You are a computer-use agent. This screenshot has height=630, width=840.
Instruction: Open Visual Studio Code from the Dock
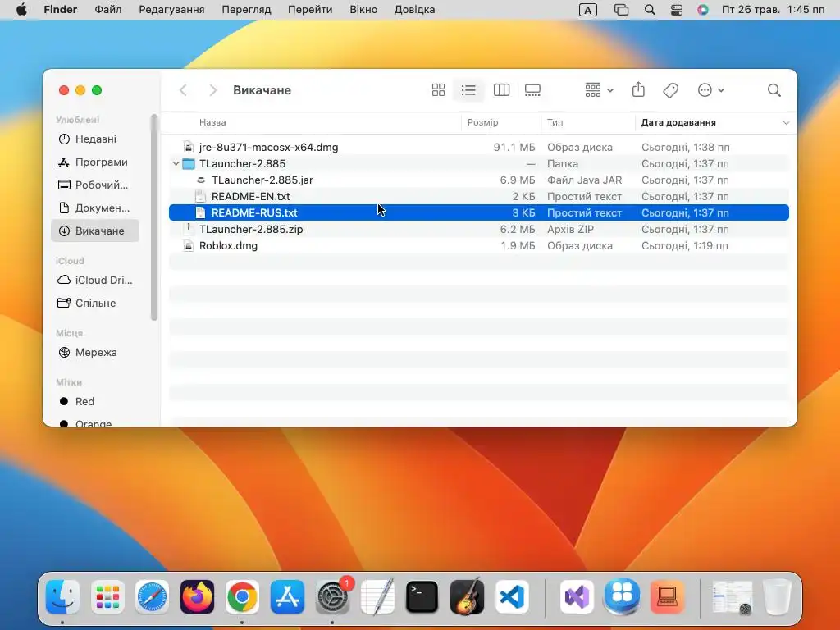pyautogui.click(x=512, y=596)
